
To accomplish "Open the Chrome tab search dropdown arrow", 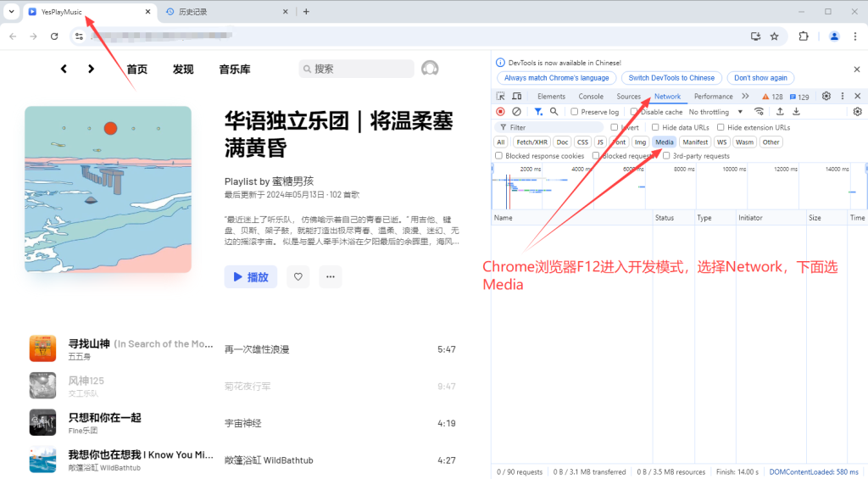I will point(11,12).
